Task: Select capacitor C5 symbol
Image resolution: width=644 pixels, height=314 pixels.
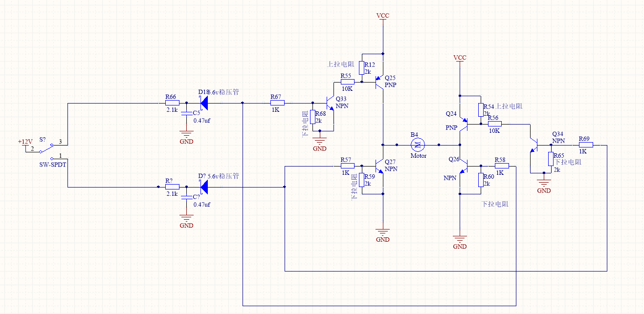Action: 185,114
